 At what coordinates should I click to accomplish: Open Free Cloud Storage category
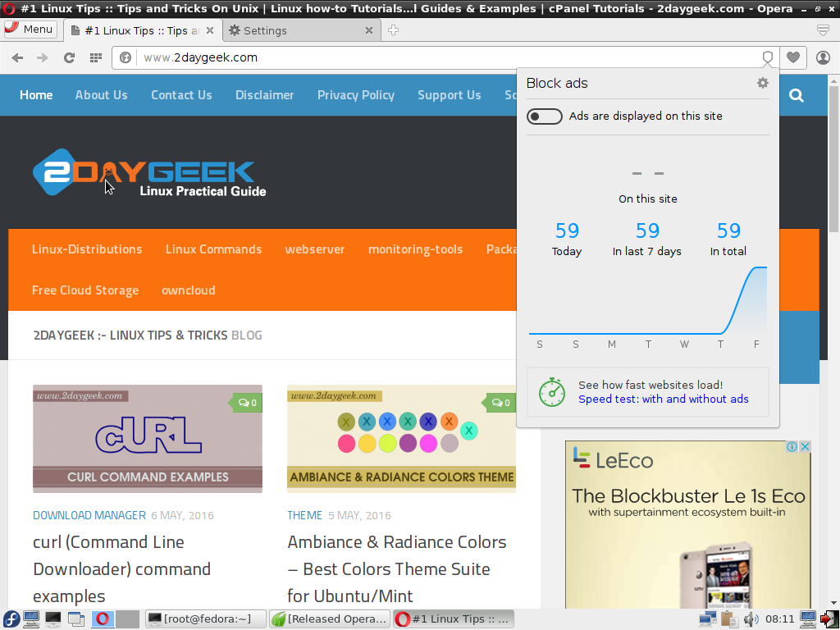[x=85, y=290]
